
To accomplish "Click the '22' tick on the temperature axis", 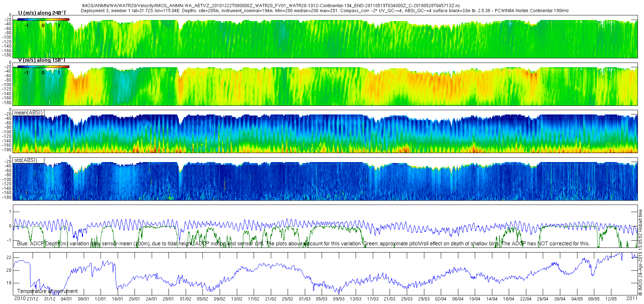I will point(9,258).
